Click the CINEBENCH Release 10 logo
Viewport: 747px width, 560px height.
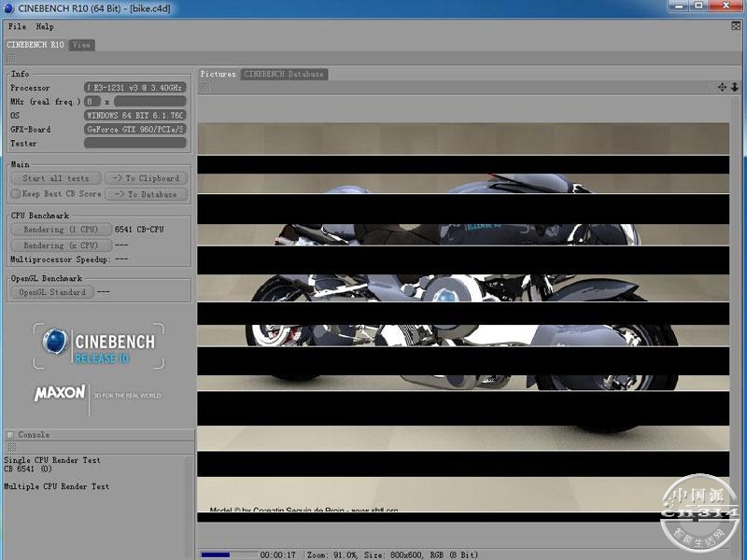point(99,347)
